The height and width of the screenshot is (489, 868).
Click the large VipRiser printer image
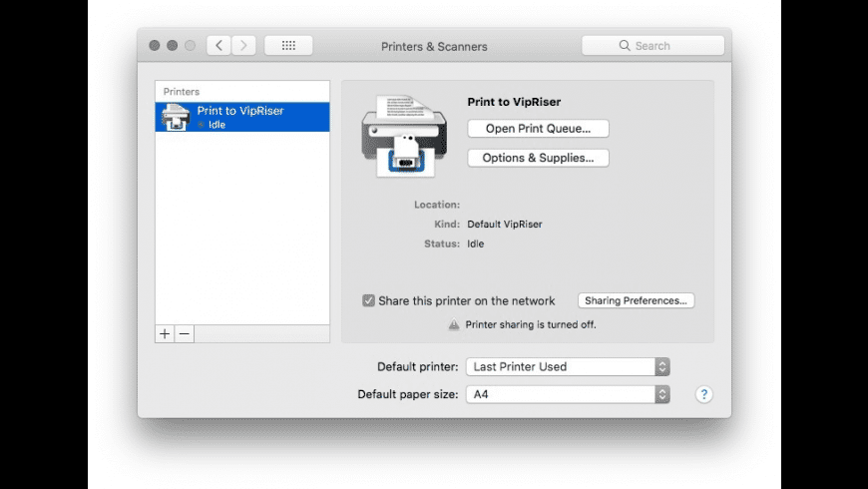coord(404,137)
